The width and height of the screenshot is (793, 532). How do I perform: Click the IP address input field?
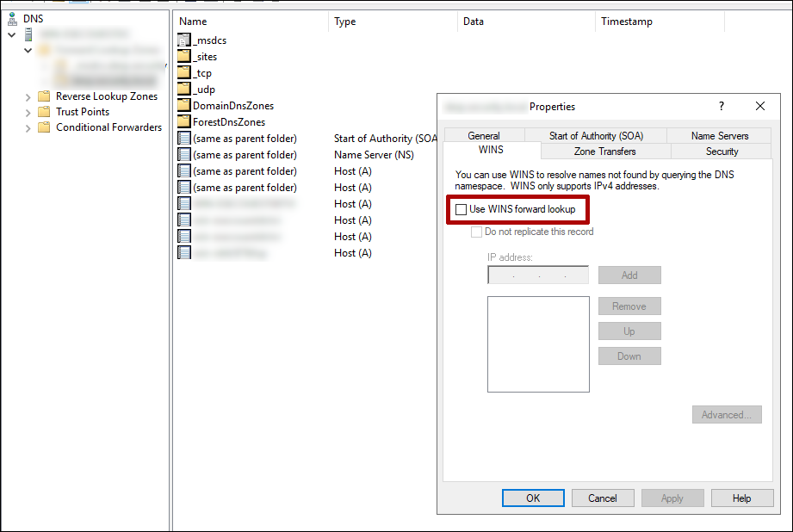537,275
